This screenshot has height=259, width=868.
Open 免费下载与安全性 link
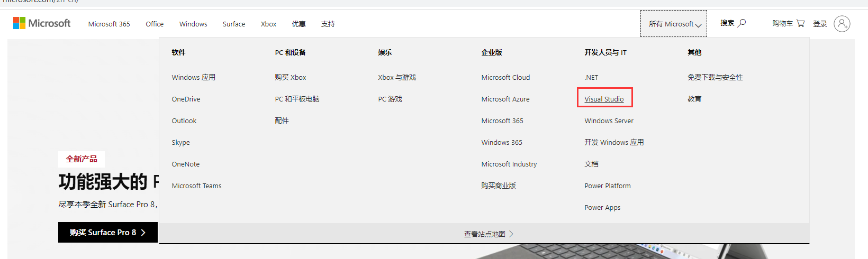tap(715, 77)
